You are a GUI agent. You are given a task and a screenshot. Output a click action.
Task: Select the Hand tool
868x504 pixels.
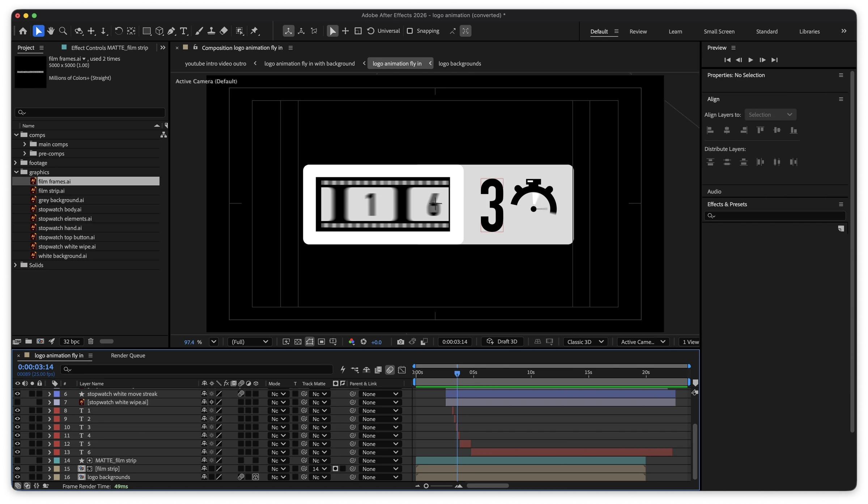51,31
